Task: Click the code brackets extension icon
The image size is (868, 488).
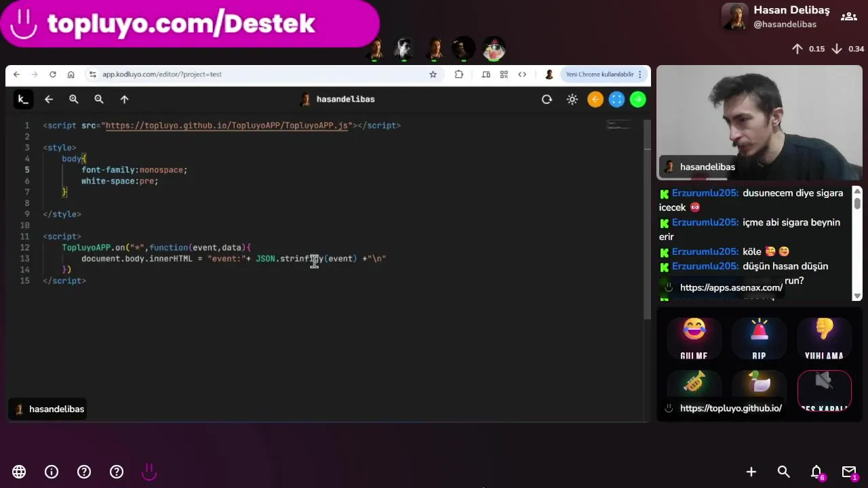Action: tap(522, 75)
